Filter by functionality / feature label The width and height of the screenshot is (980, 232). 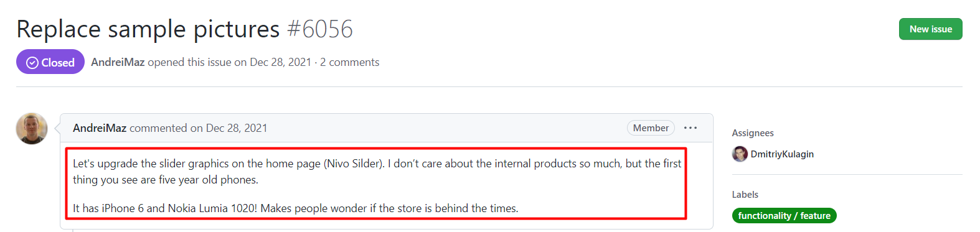784,216
